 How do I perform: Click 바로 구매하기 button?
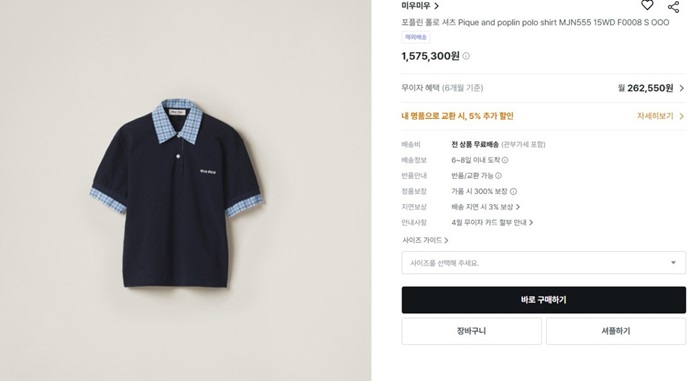(x=544, y=300)
